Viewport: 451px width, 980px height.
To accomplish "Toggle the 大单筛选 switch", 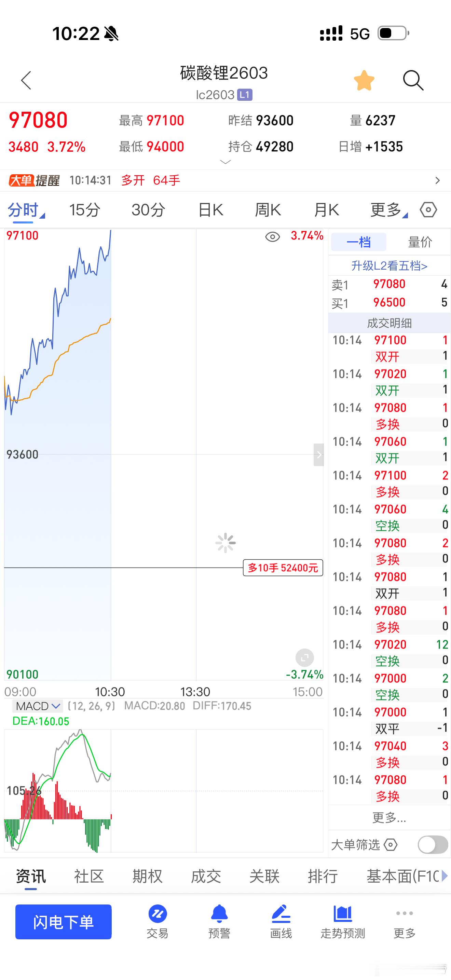I will tap(432, 845).
